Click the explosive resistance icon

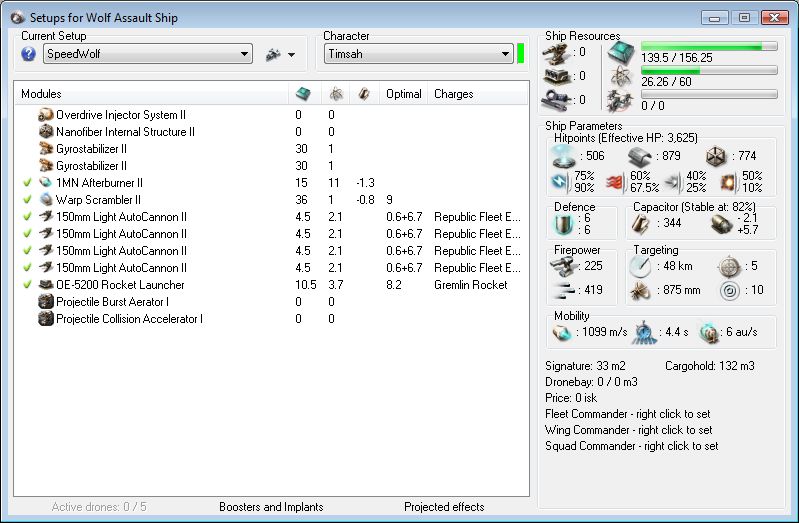[729, 182]
